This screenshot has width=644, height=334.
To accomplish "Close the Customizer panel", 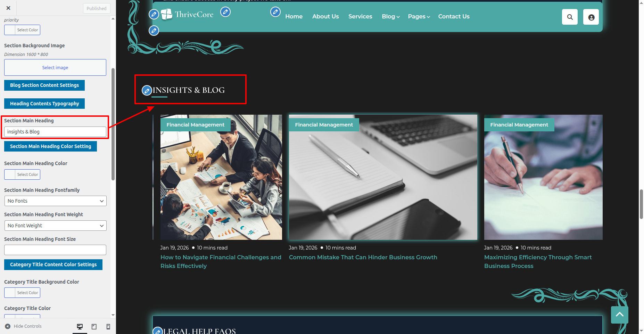I will (x=8, y=8).
